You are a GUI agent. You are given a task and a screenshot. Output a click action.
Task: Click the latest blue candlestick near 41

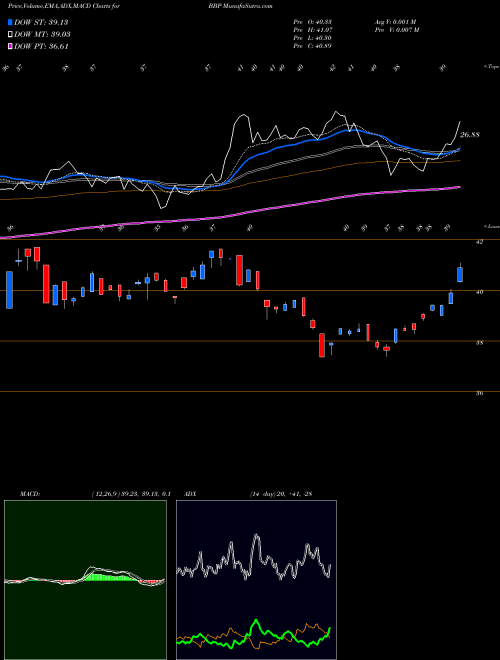pos(460,274)
